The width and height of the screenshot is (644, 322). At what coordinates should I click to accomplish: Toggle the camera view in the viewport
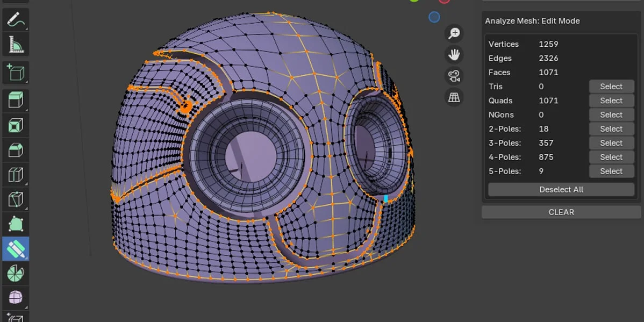pos(454,75)
